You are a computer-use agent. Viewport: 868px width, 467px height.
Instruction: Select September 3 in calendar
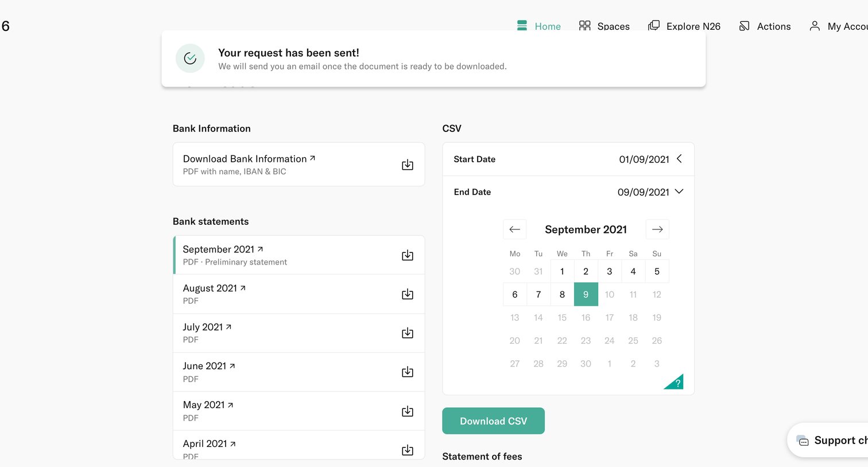click(610, 271)
